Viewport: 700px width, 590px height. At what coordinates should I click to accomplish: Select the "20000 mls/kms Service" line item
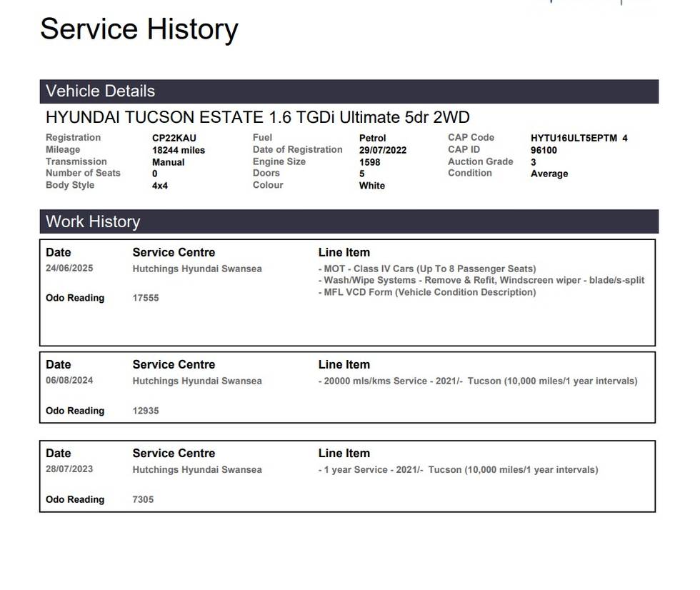pos(478,381)
